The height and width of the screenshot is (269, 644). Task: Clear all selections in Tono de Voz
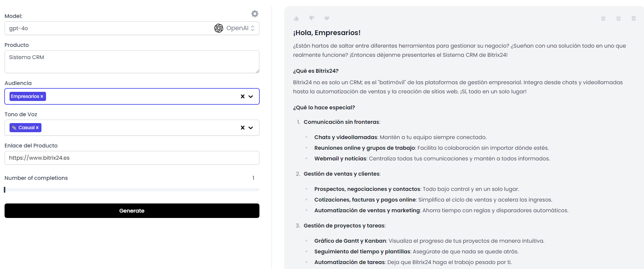click(243, 128)
